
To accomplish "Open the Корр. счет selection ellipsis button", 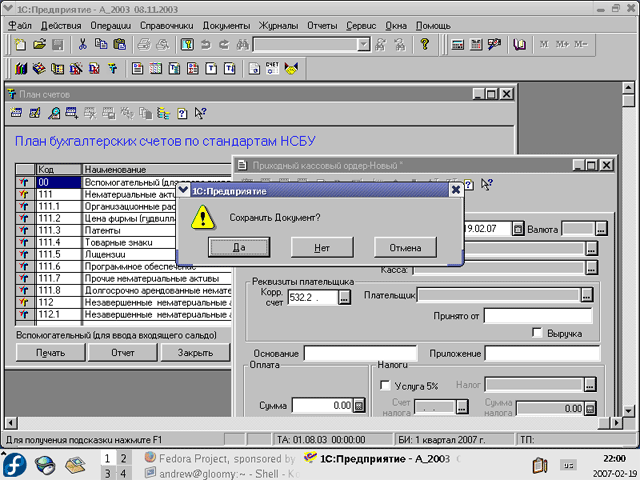I will tap(344, 298).
